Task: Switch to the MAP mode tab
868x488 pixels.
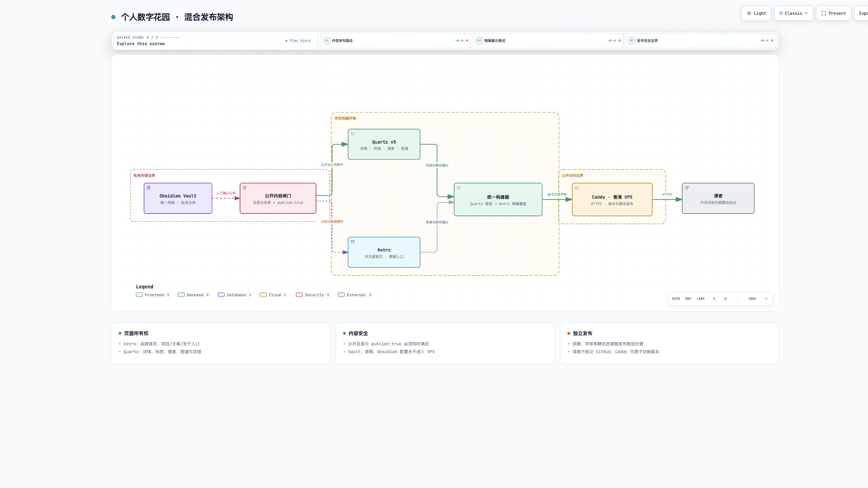Action: click(688, 299)
